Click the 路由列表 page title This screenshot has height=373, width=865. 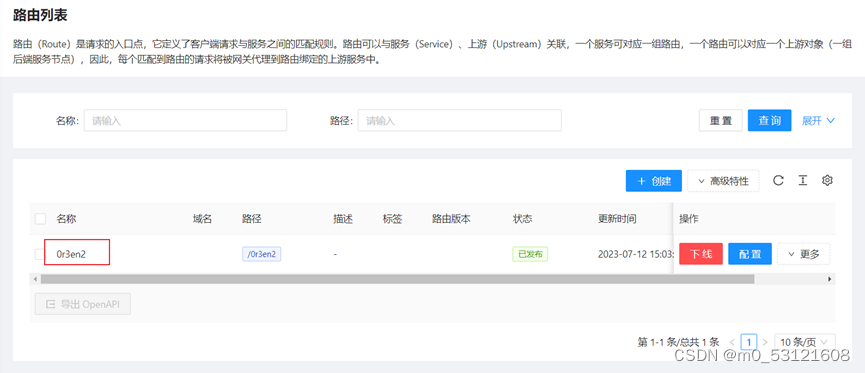point(40,15)
